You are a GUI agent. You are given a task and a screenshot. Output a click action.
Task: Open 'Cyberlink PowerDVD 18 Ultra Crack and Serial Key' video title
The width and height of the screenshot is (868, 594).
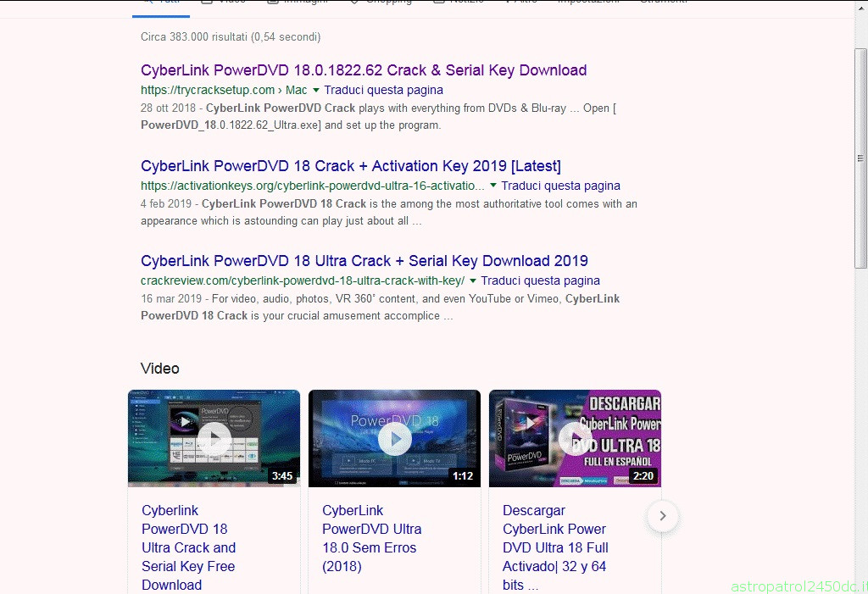[189, 547]
